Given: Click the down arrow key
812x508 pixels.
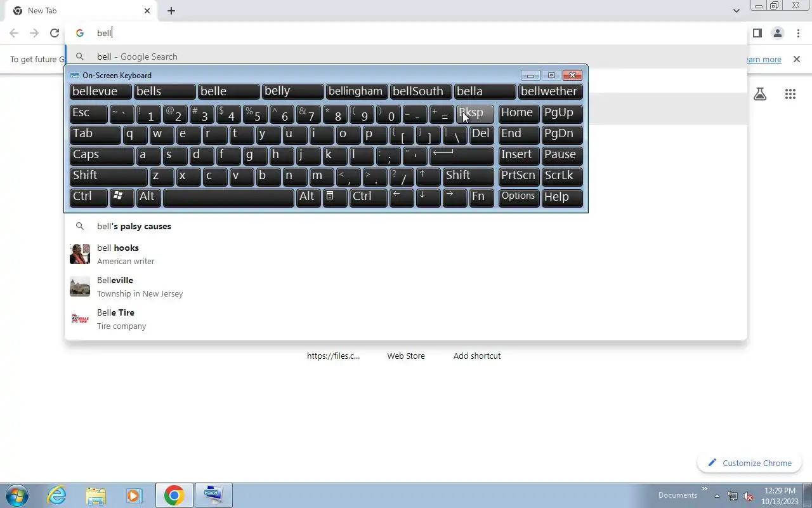Looking at the screenshot, I should pyautogui.click(x=428, y=197).
